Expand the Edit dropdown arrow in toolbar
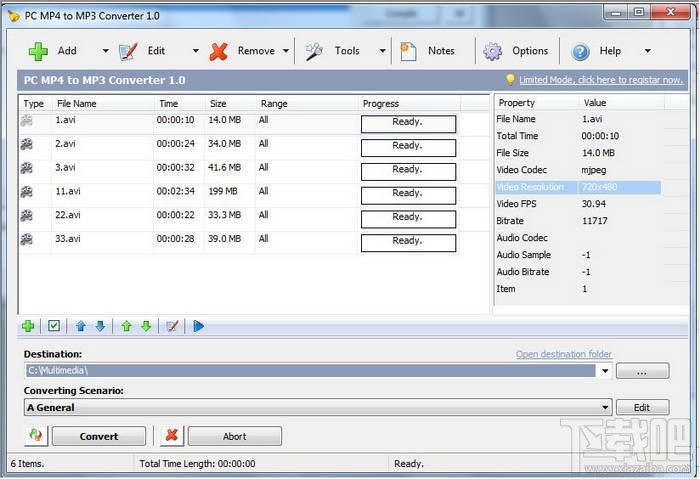 point(196,51)
